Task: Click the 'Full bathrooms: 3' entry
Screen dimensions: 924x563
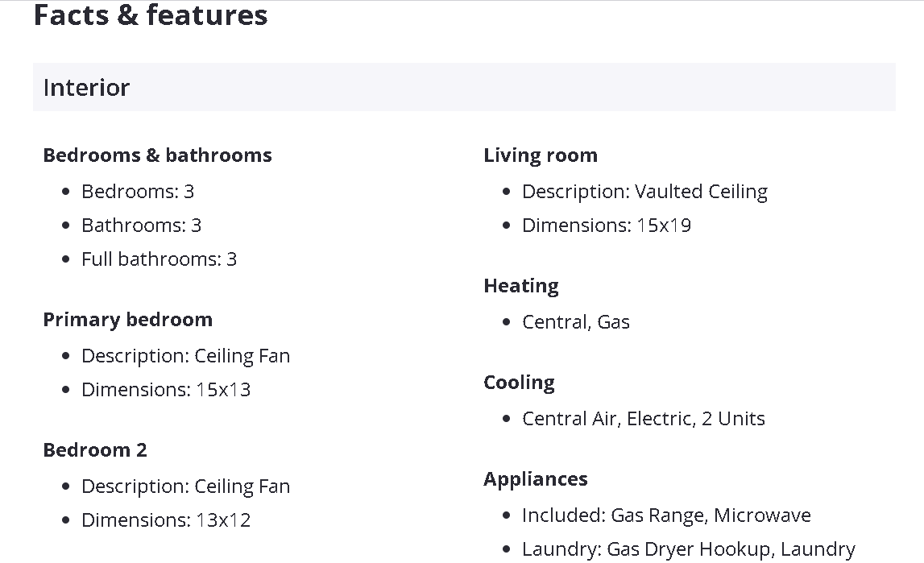Action: coord(159,259)
